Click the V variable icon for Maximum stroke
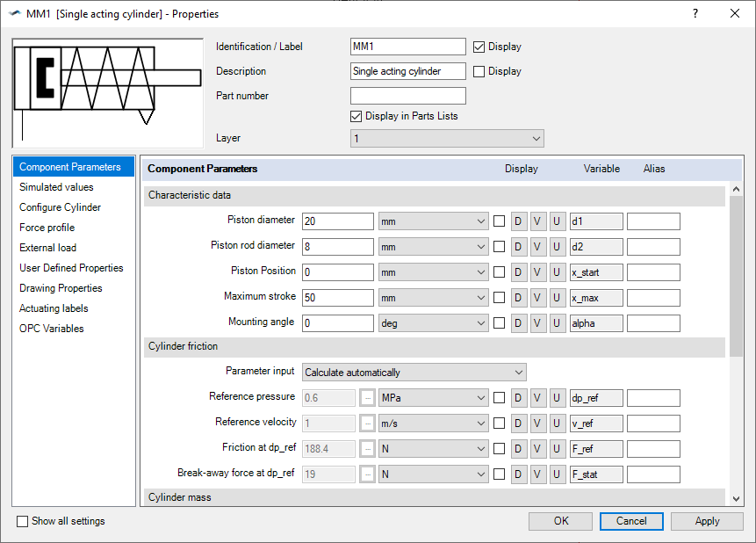The width and height of the screenshot is (756, 543). (538, 297)
